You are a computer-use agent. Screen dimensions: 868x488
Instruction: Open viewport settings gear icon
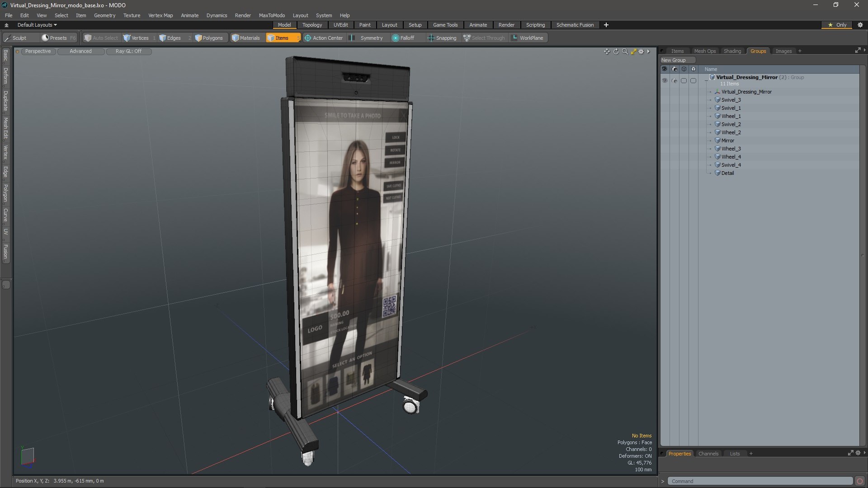[x=641, y=52]
